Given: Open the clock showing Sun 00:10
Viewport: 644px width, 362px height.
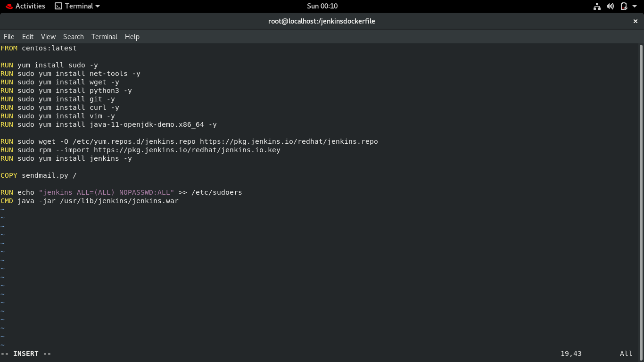Looking at the screenshot, I should click(322, 6).
